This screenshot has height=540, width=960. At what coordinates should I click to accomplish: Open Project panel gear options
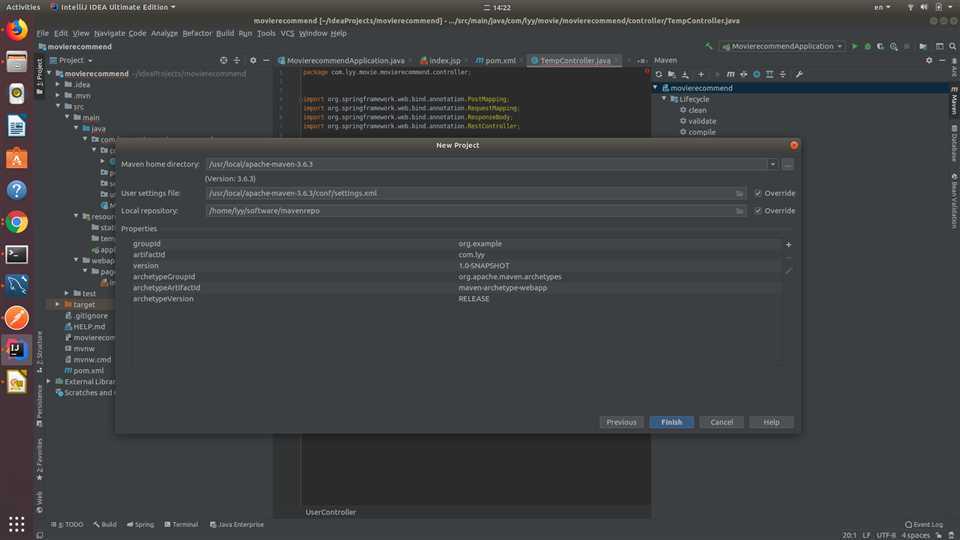tap(253, 61)
